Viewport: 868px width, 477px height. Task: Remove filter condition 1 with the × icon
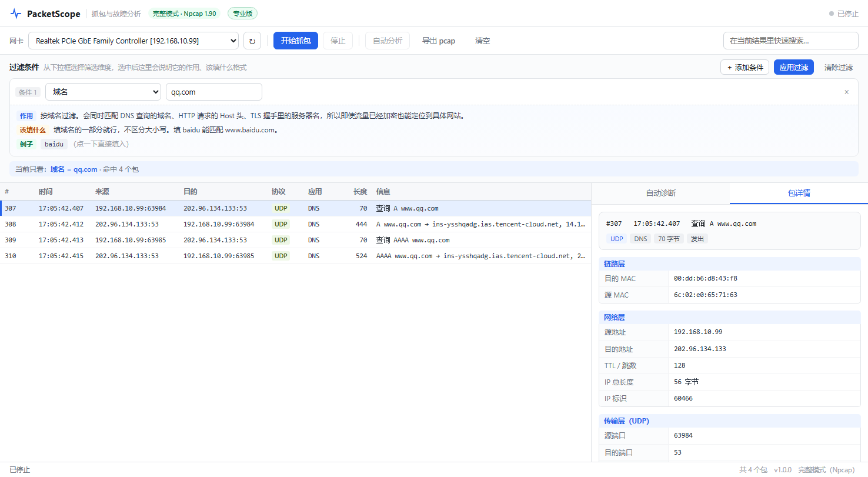point(847,92)
